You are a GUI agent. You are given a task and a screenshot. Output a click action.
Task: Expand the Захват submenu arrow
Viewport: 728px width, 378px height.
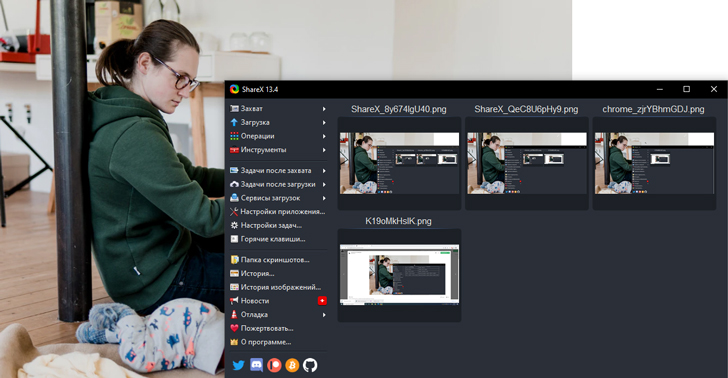(x=324, y=109)
